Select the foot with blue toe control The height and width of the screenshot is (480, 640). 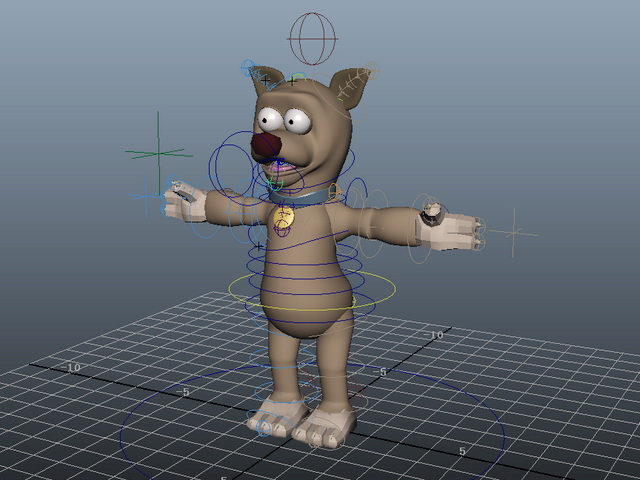click(x=278, y=414)
